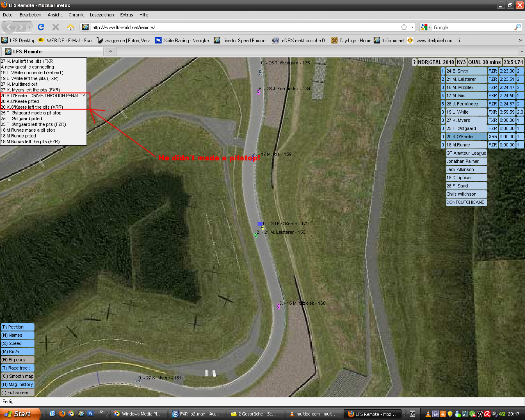Click the VLC cone tray icon
This screenshot has height=420, width=525.
pyautogui.click(x=429, y=414)
